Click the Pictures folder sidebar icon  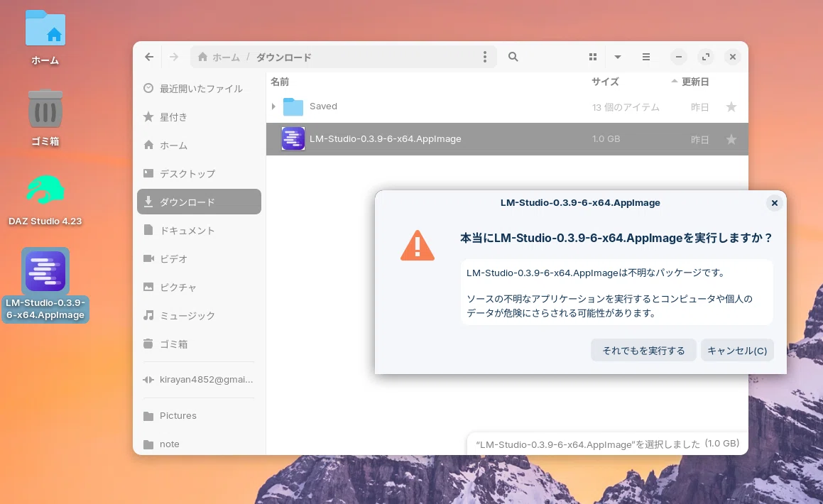148,416
